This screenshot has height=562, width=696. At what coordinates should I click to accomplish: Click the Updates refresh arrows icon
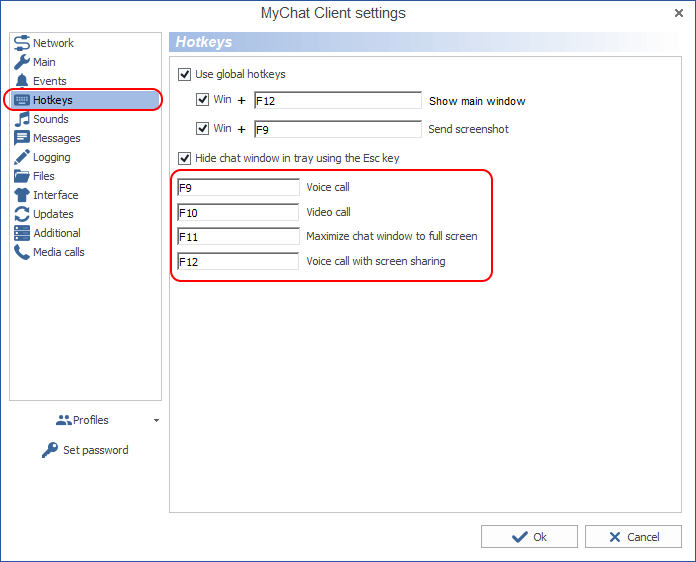(22, 214)
